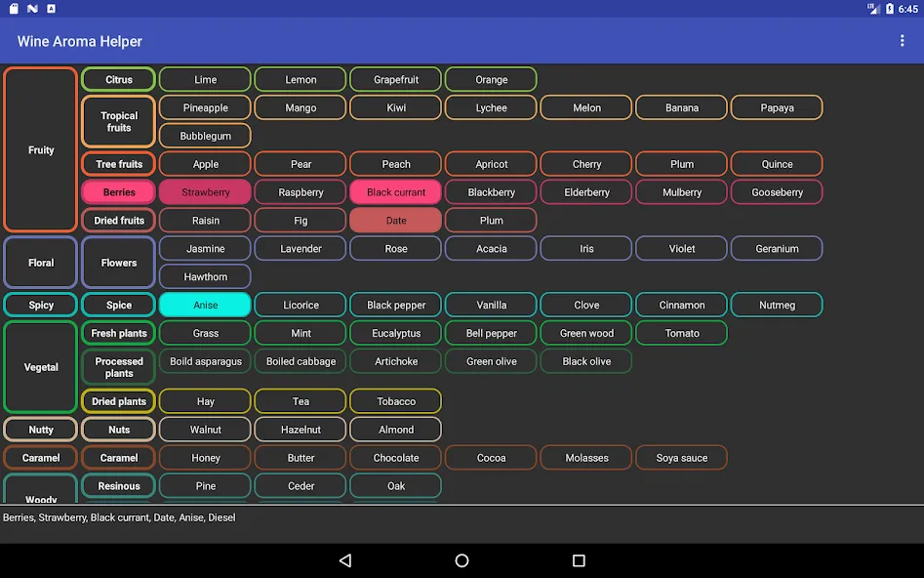Pick Plum in the Dried fruits row
The image size is (924, 578).
click(x=492, y=221)
